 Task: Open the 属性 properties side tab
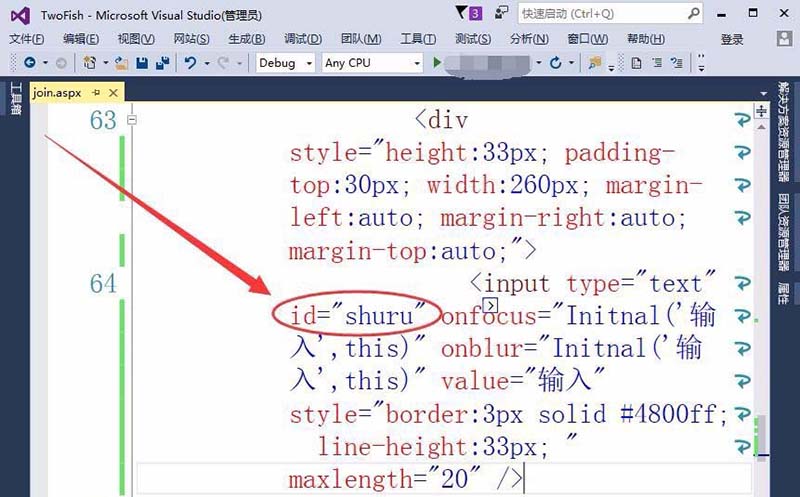tap(784, 293)
